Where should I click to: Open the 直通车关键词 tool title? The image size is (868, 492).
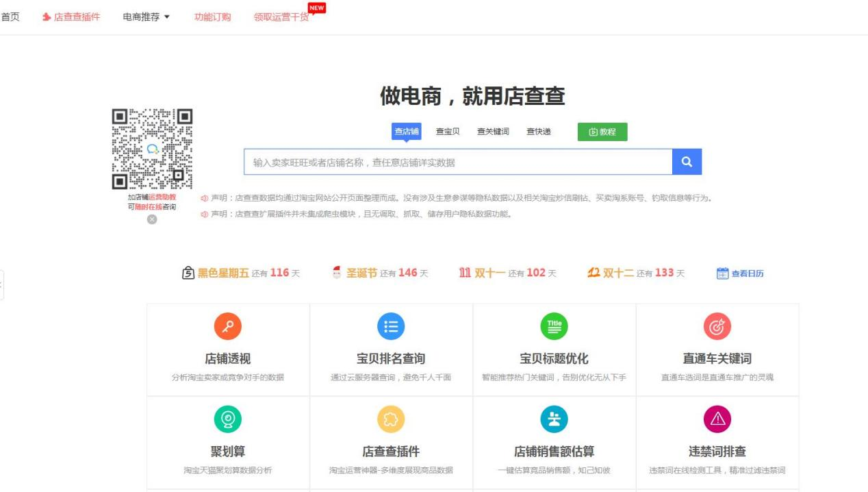717,358
